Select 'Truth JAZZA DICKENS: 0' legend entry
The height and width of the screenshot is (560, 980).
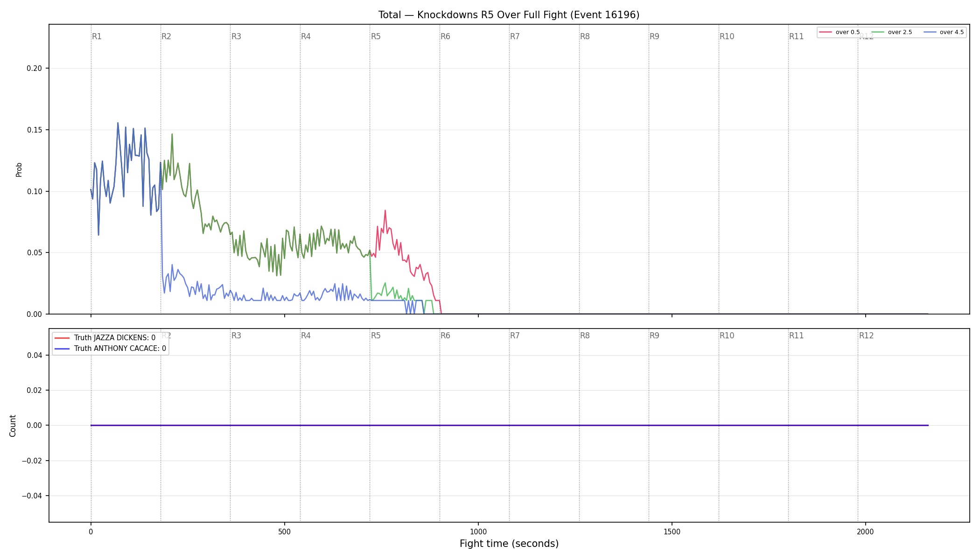coord(115,338)
